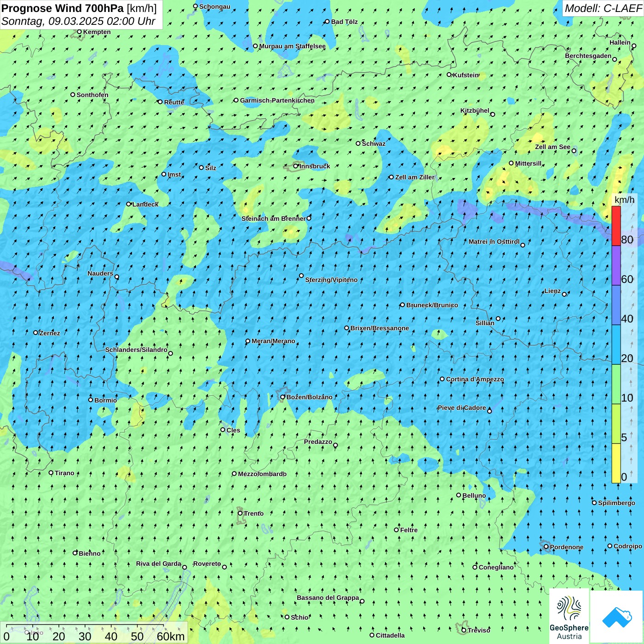
Task: Click the 'Codroipo' label
Action: pyautogui.click(x=628, y=546)
